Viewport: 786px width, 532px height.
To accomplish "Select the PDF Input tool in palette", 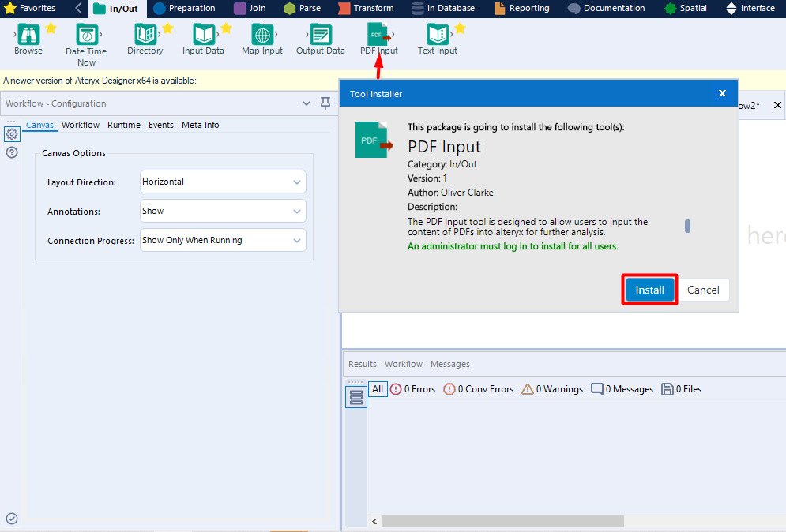I will 379,39.
